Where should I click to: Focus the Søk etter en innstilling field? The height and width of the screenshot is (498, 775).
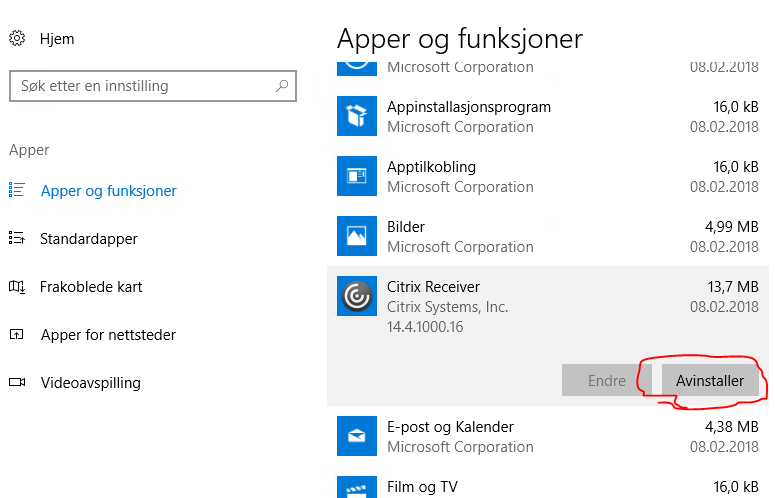coord(153,86)
